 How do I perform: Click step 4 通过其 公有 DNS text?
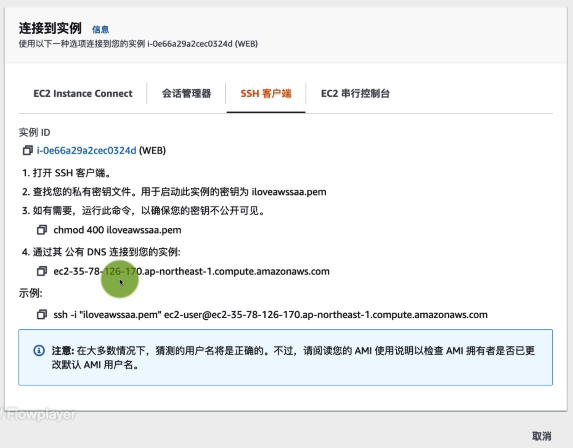coord(101,252)
